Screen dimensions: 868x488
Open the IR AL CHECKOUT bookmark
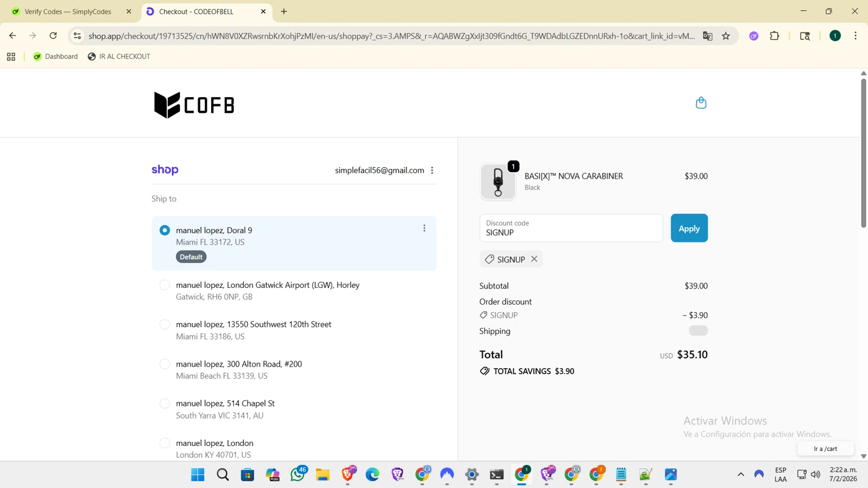coord(119,57)
